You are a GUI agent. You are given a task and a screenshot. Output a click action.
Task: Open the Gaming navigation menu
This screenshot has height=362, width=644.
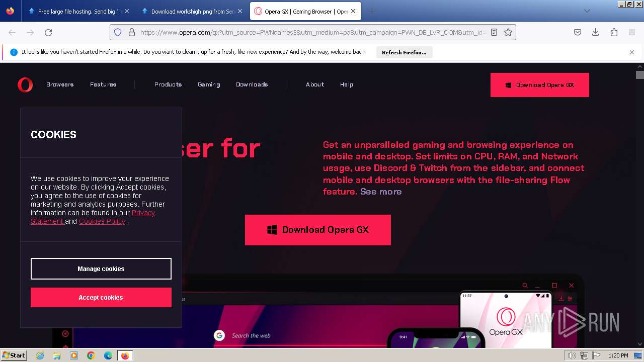tap(209, 84)
